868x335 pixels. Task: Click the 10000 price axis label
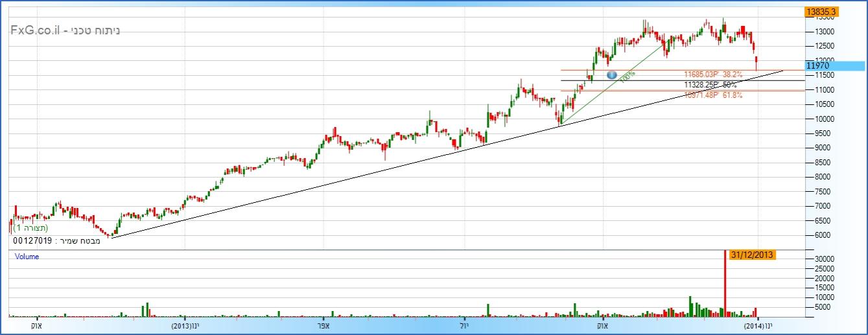pyautogui.click(x=819, y=119)
